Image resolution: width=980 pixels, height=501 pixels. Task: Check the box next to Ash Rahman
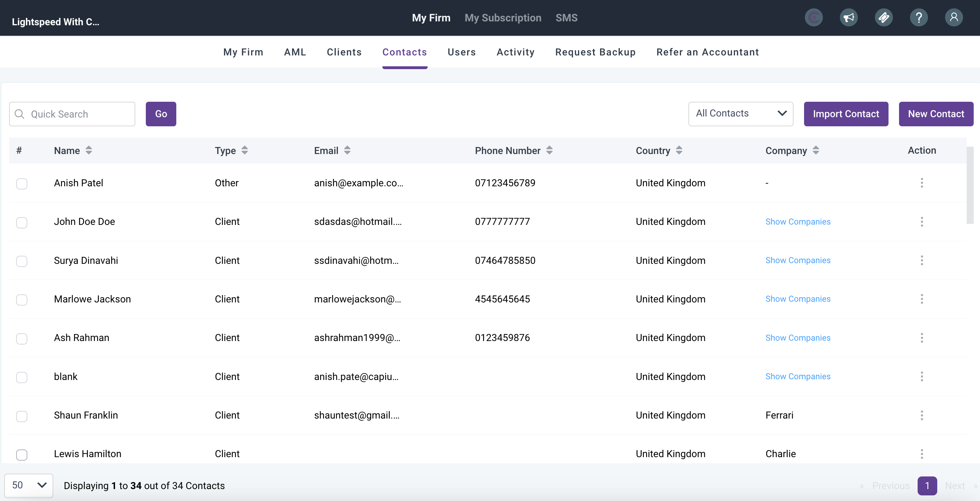point(22,339)
